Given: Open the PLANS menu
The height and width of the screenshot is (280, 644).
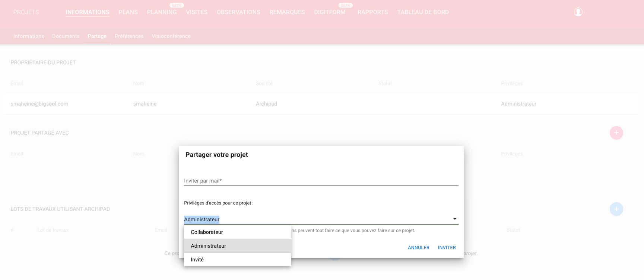Looking at the screenshot, I should [128, 12].
